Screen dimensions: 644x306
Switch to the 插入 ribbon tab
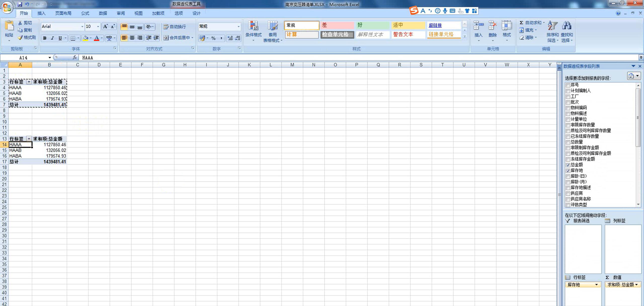click(x=41, y=13)
